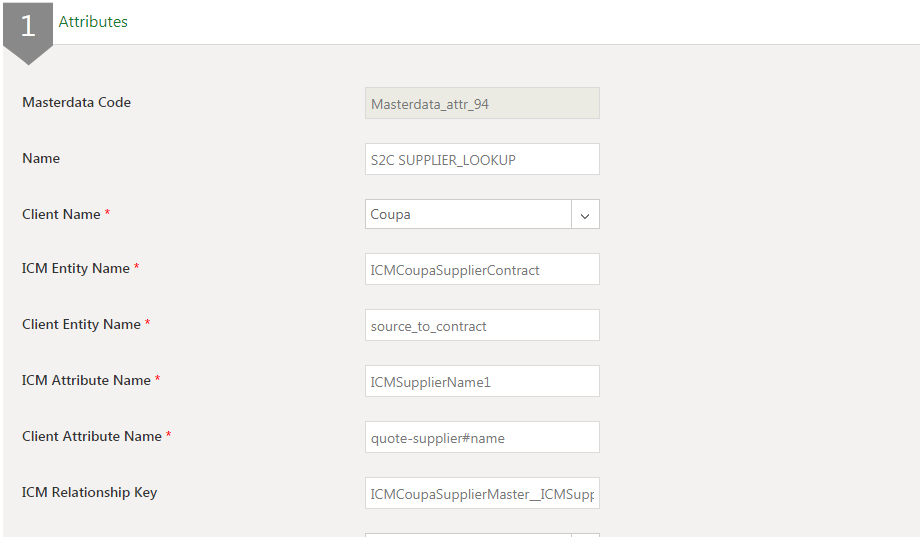Click the Client Entity Name label

click(81, 324)
